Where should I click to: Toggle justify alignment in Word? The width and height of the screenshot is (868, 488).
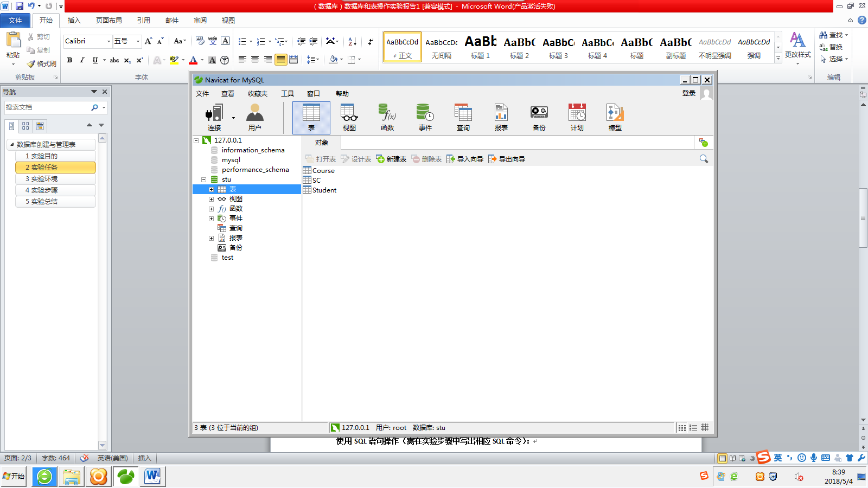click(281, 60)
